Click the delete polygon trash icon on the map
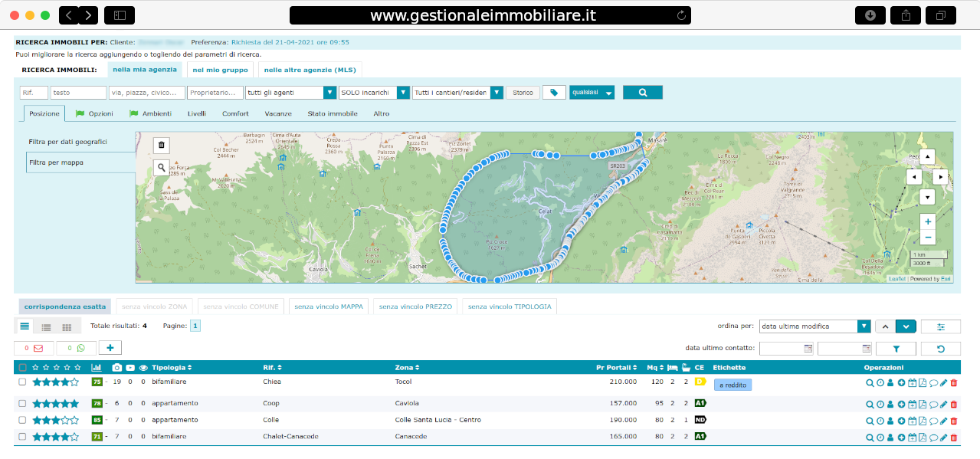The image size is (980, 459). pyautogui.click(x=161, y=145)
